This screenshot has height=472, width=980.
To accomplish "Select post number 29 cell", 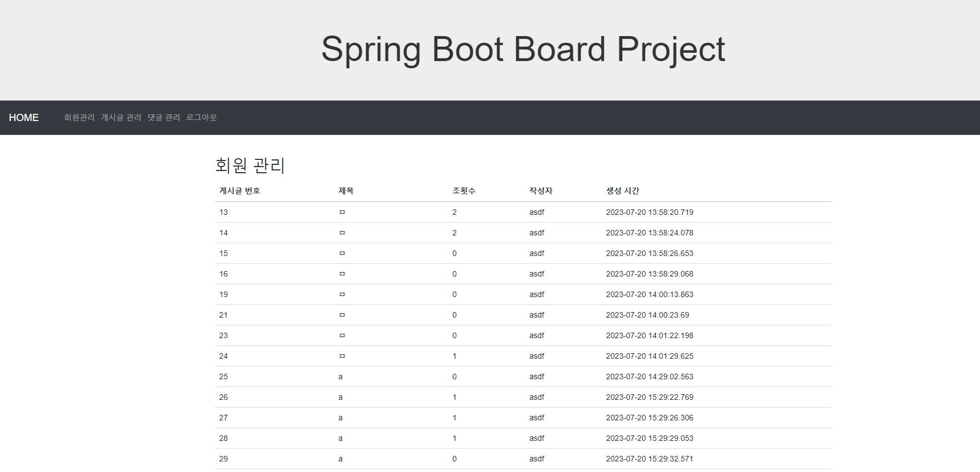I will [x=224, y=459].
